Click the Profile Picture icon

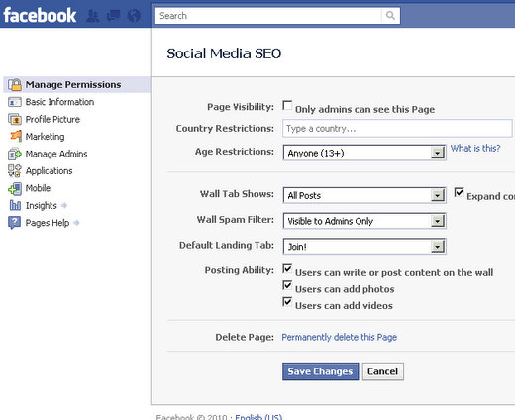coord(15,119)
